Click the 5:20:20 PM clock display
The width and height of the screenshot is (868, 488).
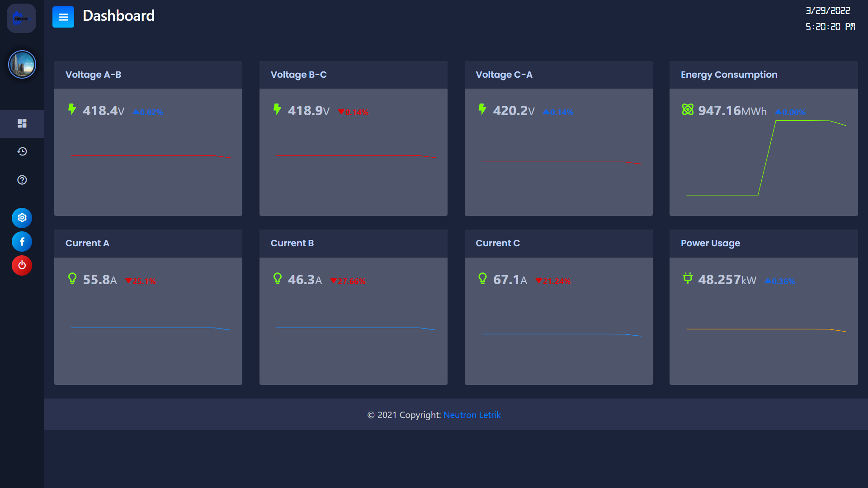point(830,27)
